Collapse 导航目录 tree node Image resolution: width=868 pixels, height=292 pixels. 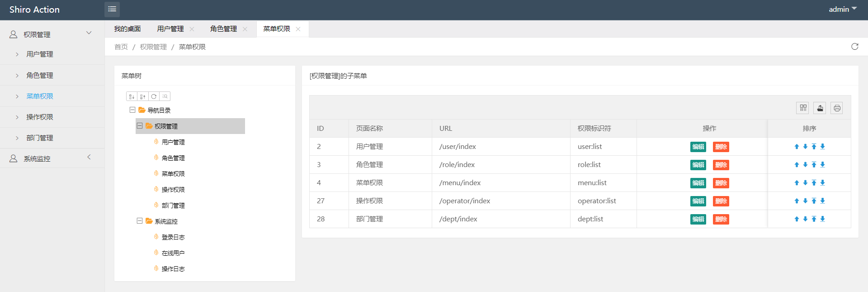point(132,110)
